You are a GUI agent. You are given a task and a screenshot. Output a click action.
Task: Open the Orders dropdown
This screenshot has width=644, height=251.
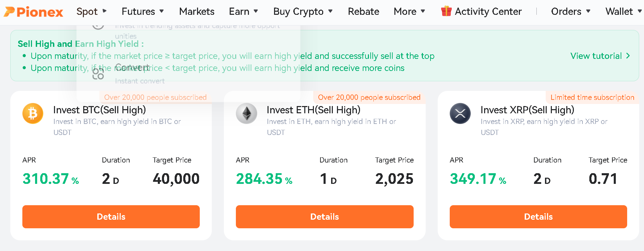coord(571,11)
